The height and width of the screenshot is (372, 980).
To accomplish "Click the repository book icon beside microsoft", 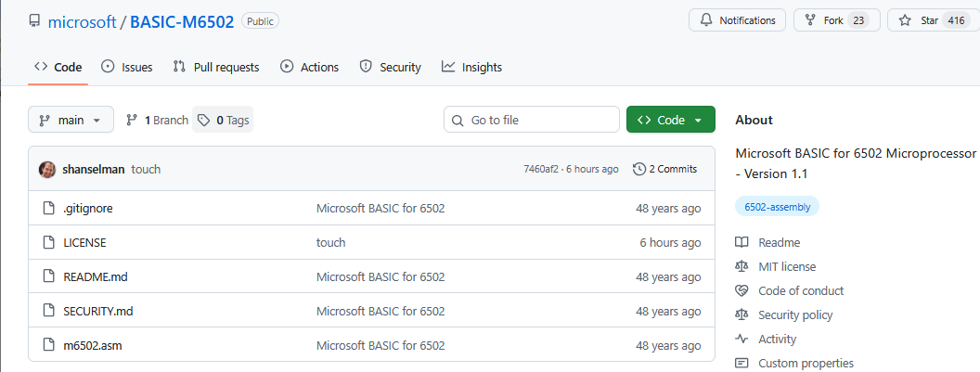I will 35,21.
